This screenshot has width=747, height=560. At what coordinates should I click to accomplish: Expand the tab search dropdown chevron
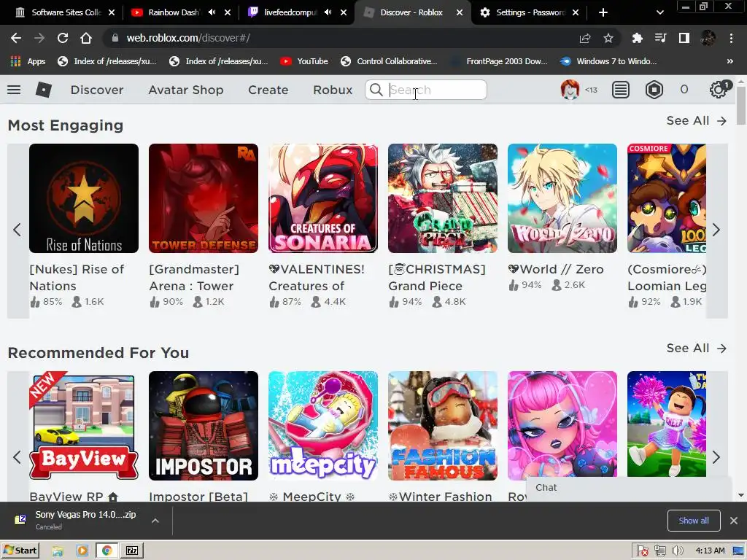tap(659, 12)
